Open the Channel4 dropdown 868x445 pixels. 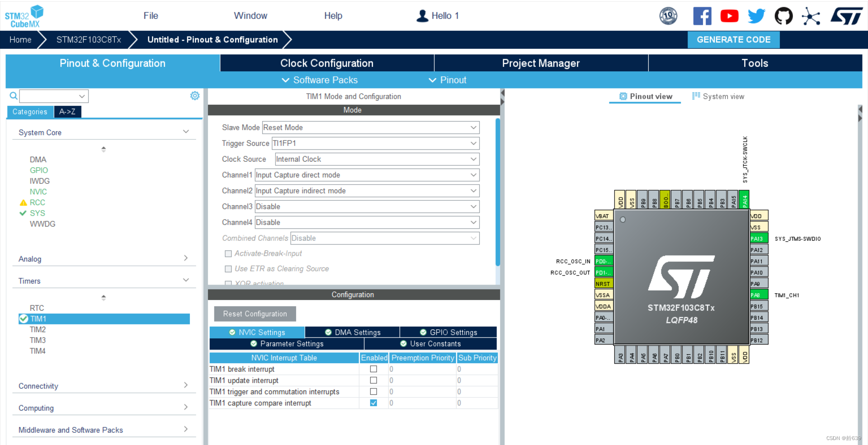(x=367, y=222)
